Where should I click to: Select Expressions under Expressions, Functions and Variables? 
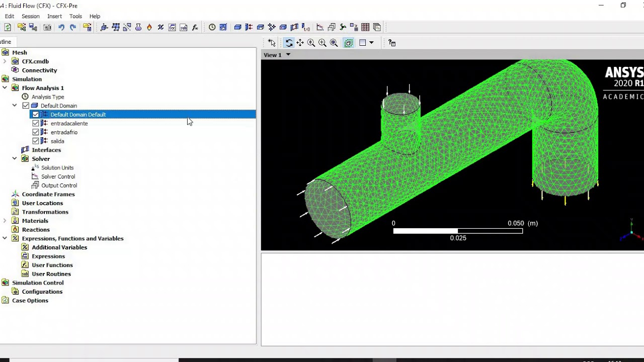(48, 256)
